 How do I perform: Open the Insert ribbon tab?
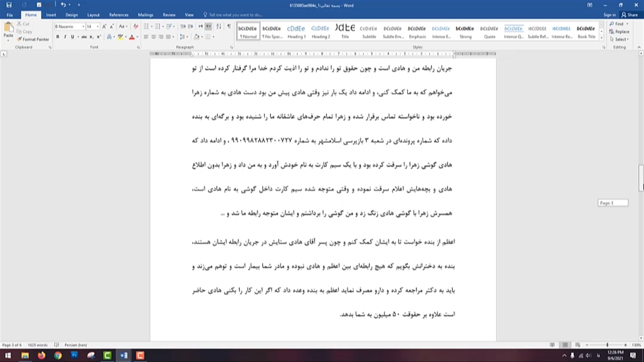[x=51, y=15]
